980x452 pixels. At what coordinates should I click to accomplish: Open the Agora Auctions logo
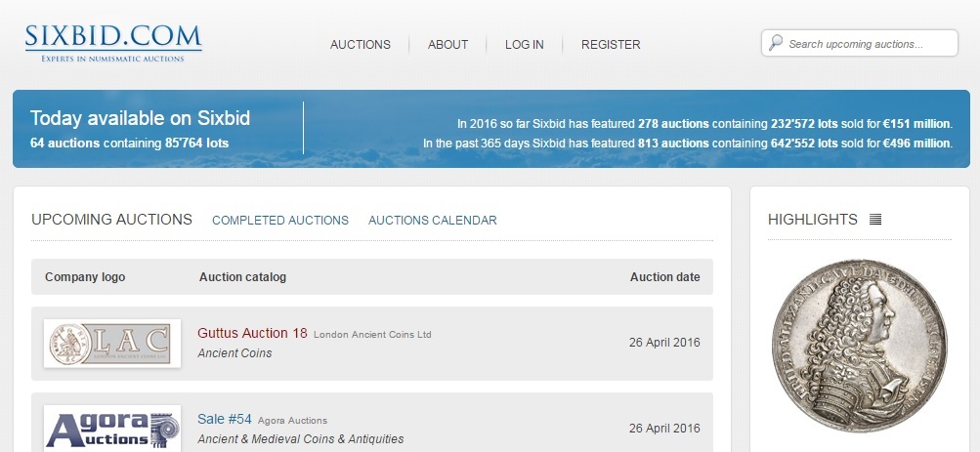(x=112, y=429)
